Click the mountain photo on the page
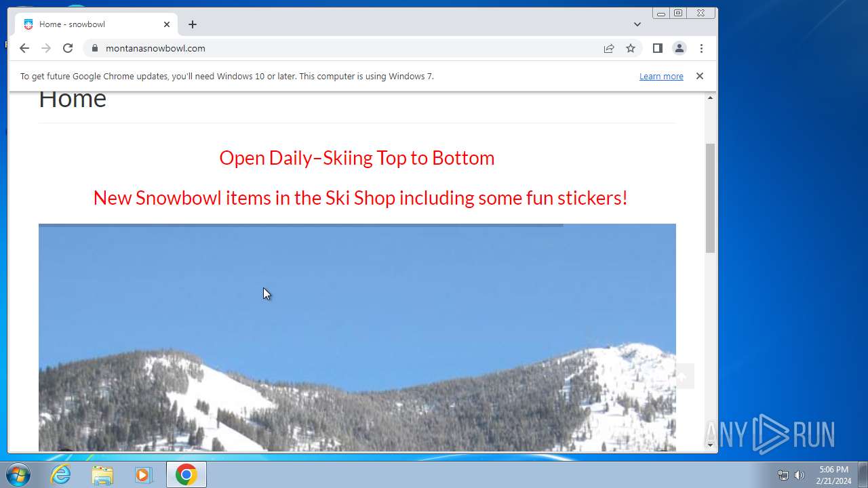 point(357,338)
